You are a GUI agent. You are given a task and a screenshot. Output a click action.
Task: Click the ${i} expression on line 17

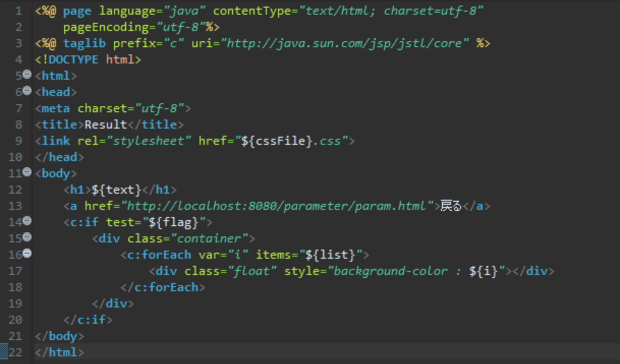pyautogui.click(x=484, y=271)
